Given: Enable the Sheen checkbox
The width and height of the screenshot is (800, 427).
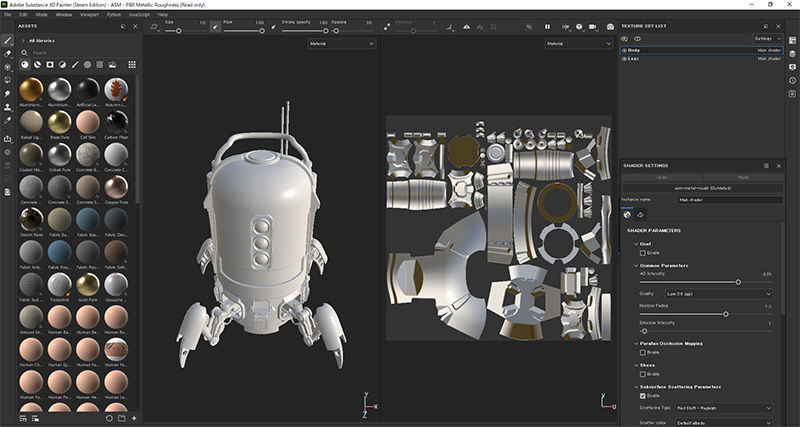Looking at the screenshot, I should (643, 373).
